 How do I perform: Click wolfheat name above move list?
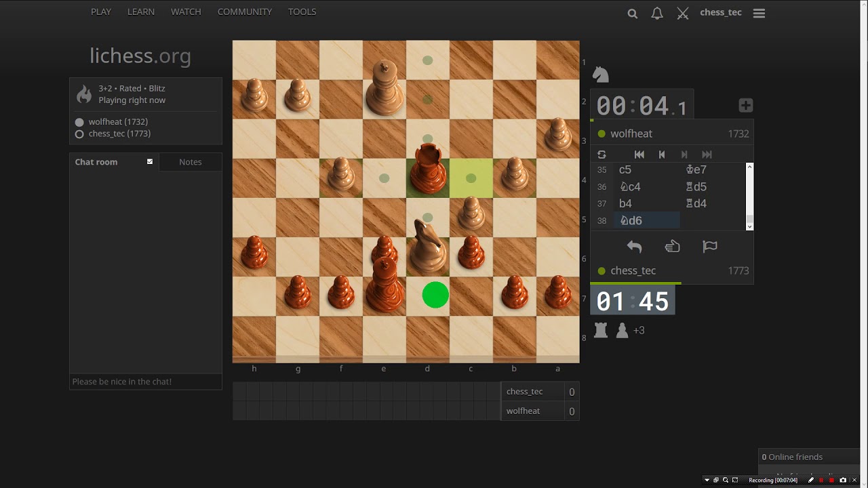(631, 134)
